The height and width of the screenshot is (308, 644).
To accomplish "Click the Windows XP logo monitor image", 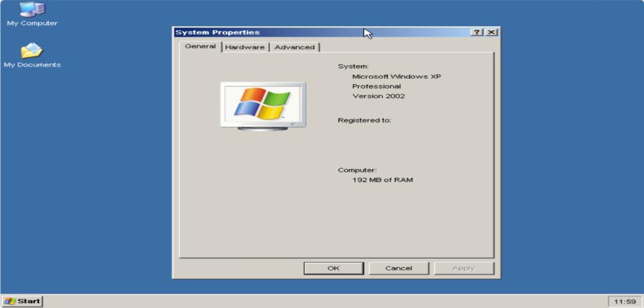I will [x=263, y=106].
